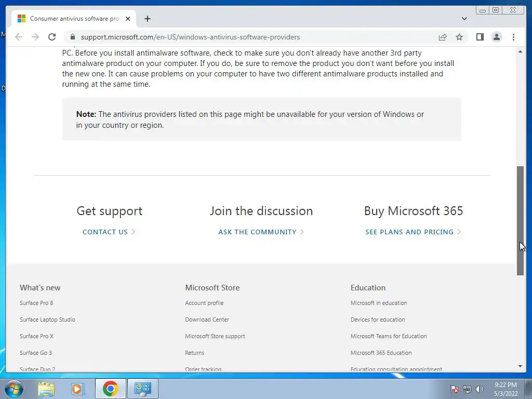The image size is (532, 399).
Task: Open the Surface Laptop Studio link
Action: pos(47,320)
